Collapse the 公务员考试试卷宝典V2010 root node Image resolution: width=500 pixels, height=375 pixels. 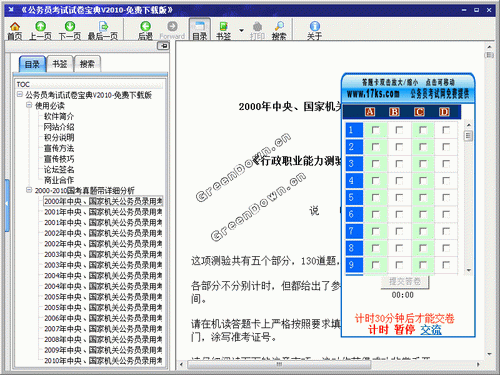[x=20, y=95]
